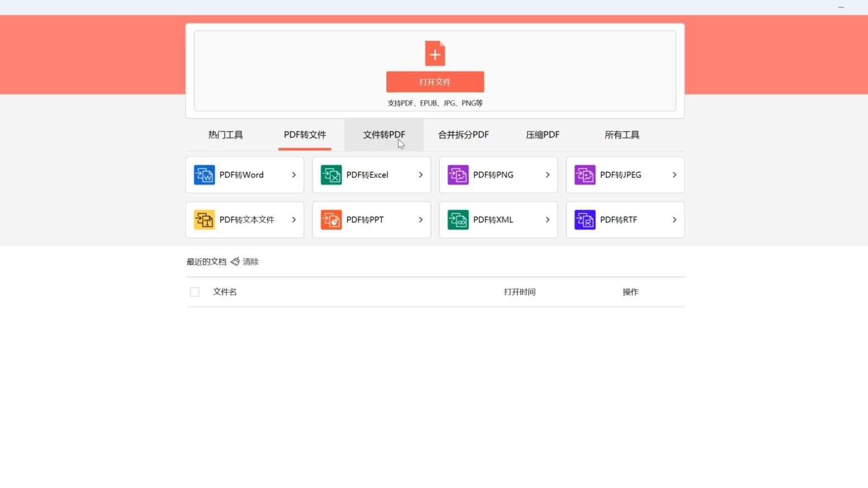
Task: Click the PDF转PPT orange icon
Action: (331, 220)
